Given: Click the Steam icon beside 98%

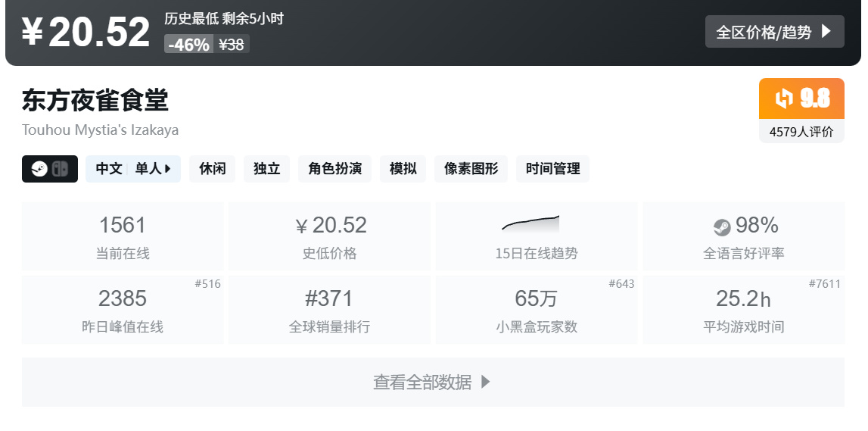Looking at the screenshot, I should (722, 227).
